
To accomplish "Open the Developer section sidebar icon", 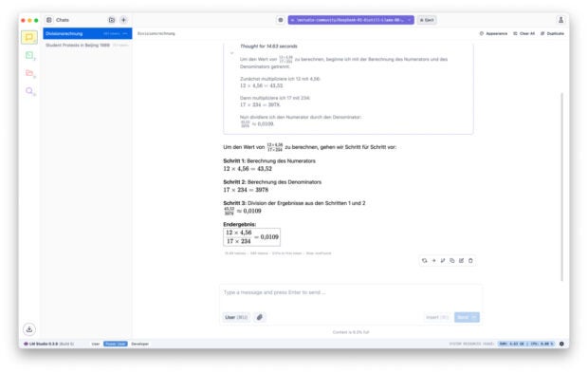I will pyautogui.click(x=29, y=56).
